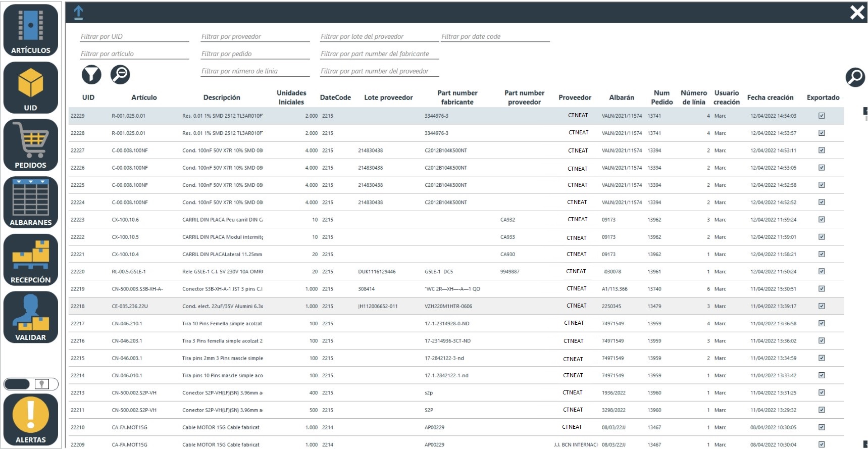Click the Validar user icon
The width and height of the screenshot is (868, 449).
tap(31, 317)
